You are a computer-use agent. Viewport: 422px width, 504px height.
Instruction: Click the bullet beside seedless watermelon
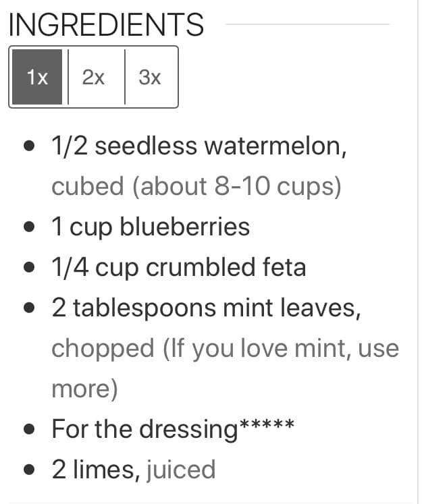[28, 146]
